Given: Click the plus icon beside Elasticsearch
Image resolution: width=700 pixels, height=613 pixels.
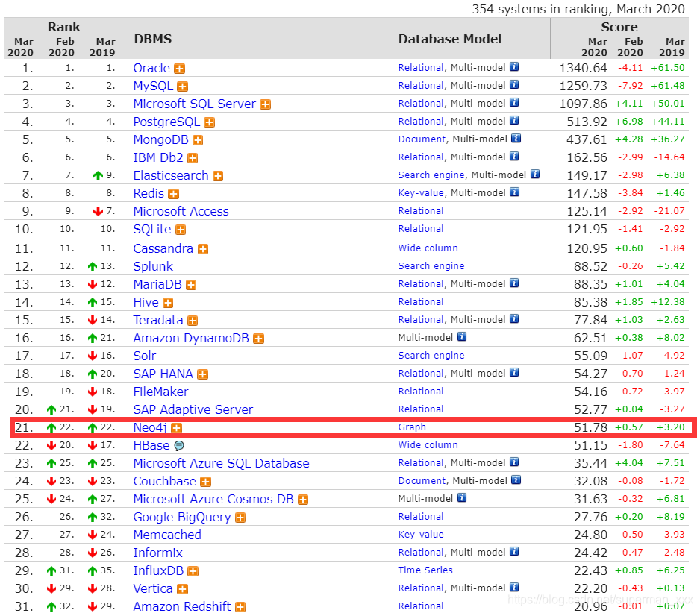Looking at the screenshot, I should 218,176.
